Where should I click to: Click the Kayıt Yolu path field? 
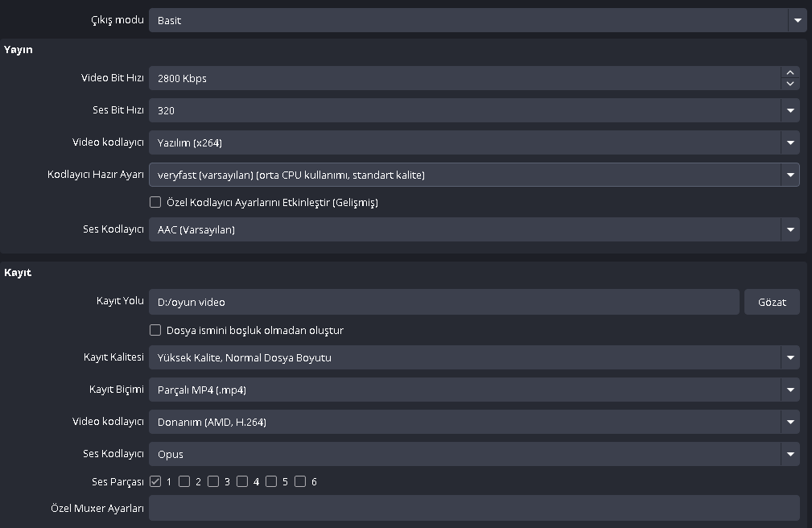pos(443,302)
